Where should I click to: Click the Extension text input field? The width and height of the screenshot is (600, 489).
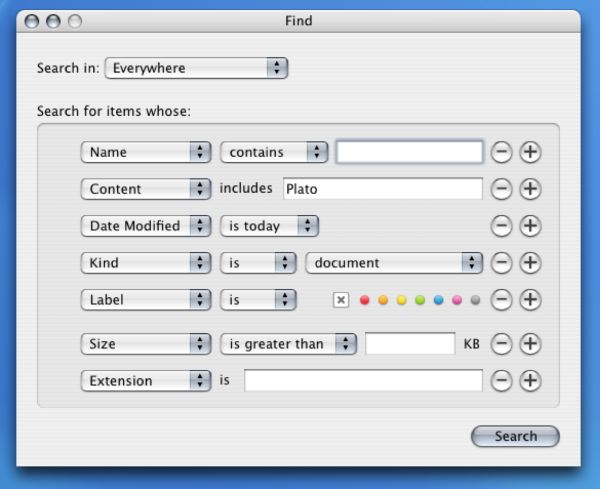(363, 381)
